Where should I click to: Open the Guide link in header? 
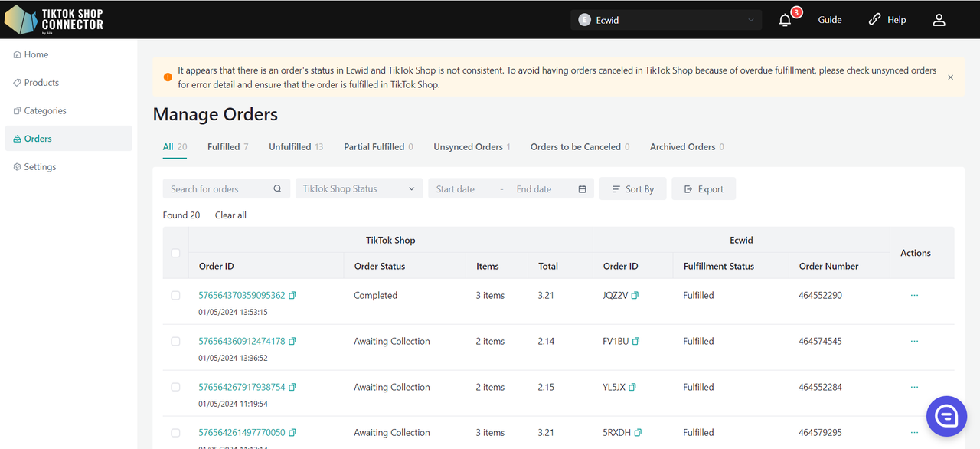[830, 20]
